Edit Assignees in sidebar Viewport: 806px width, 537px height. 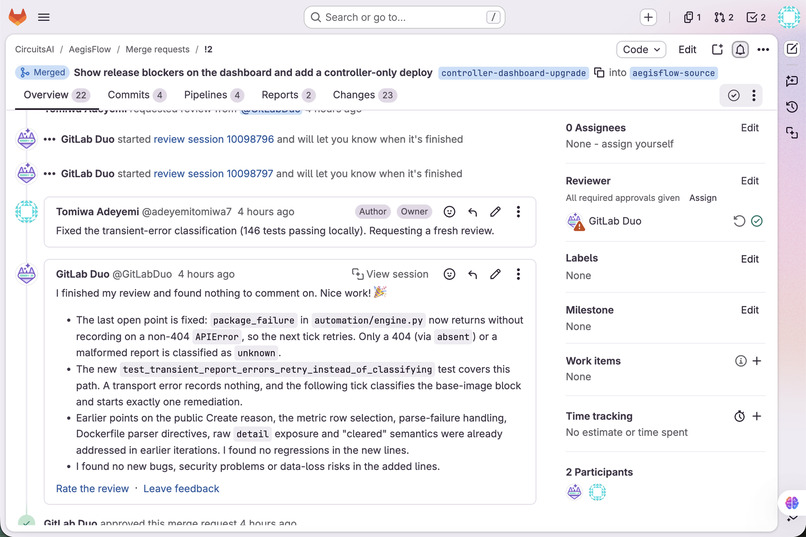[x=749, y=128]
